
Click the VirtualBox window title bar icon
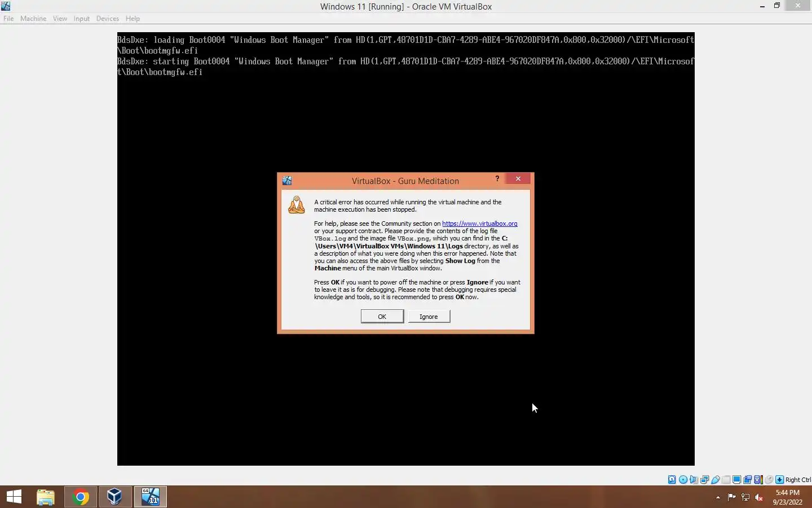[x=6, y=6]
